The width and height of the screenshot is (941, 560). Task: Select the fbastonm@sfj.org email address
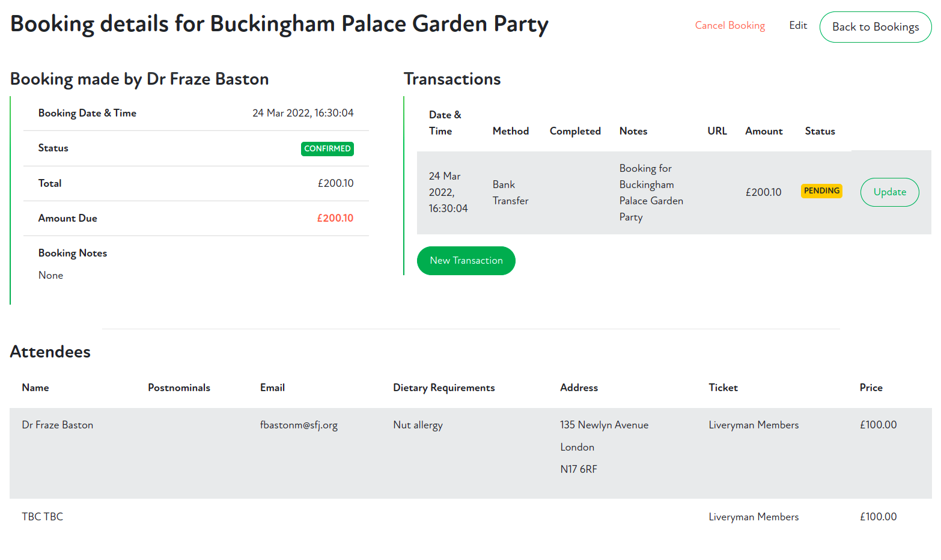(x=299, y=425)
